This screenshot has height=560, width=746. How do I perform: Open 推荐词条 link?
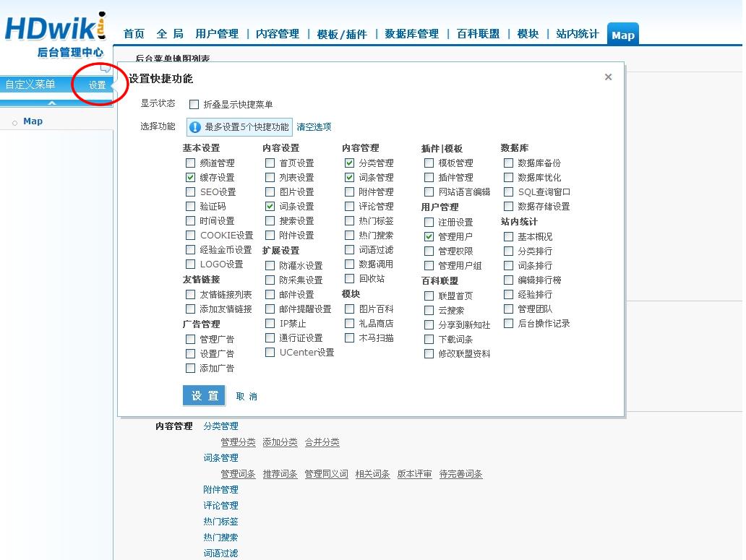click(x=280, y=474)
